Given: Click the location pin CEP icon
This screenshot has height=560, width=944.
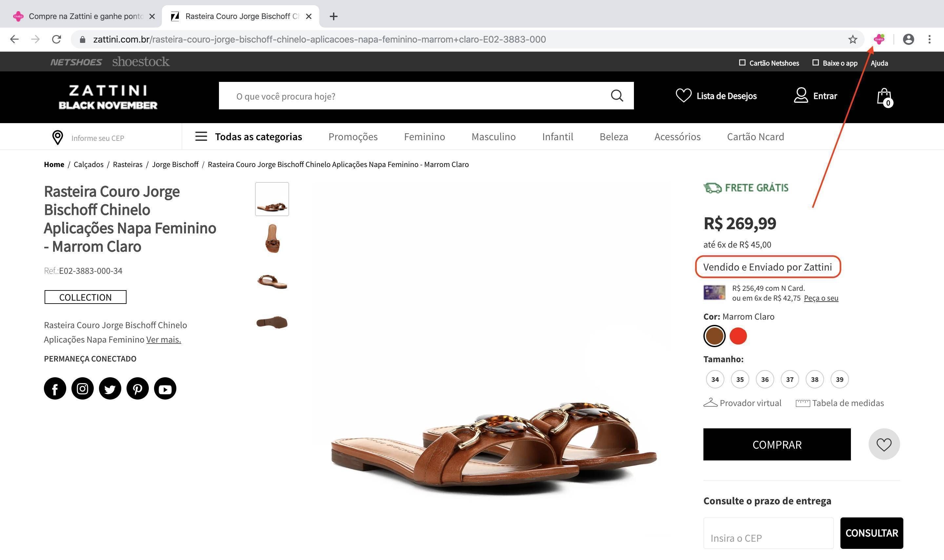Looking at the screenshot, I should (x=57, y=138).
